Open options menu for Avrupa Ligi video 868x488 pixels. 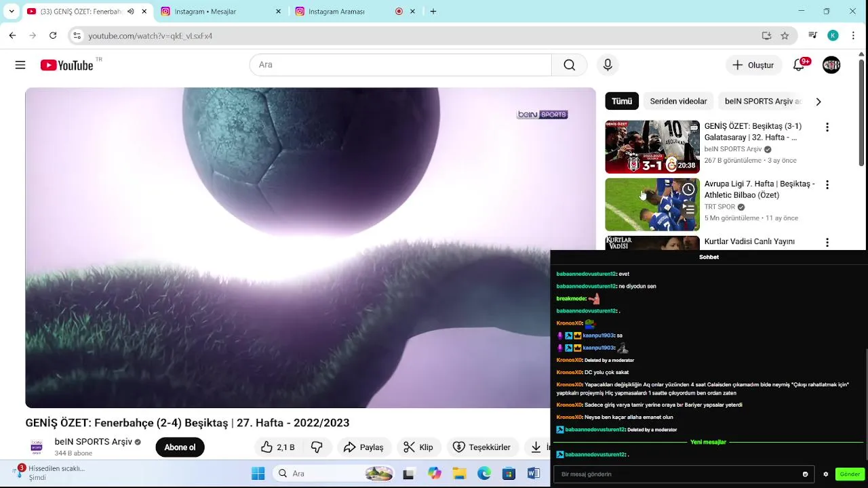tap(827, 184)
